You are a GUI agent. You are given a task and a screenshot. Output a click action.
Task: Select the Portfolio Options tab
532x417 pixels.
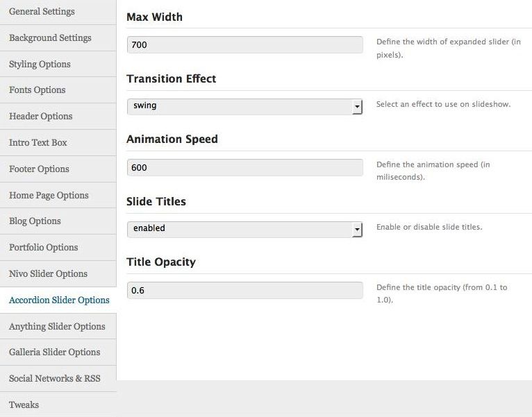point(44,248)
